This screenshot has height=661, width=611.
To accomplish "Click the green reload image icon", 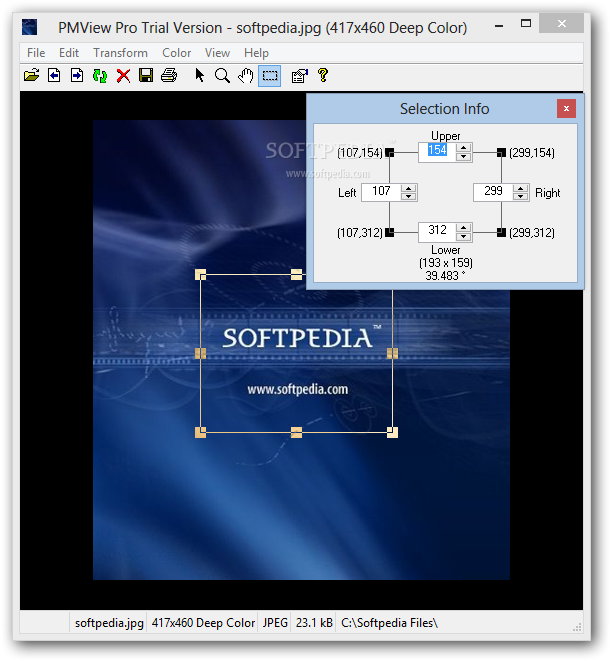I will pos(100,76).
